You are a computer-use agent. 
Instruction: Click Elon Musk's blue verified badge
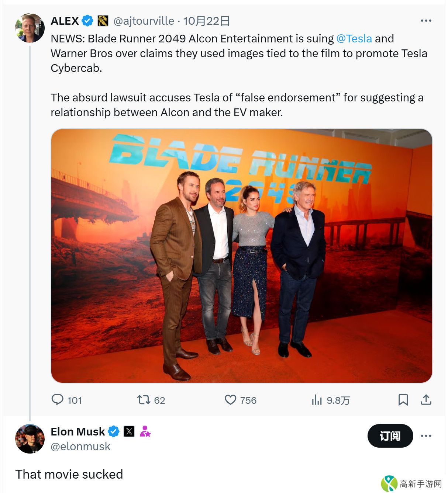114,431
